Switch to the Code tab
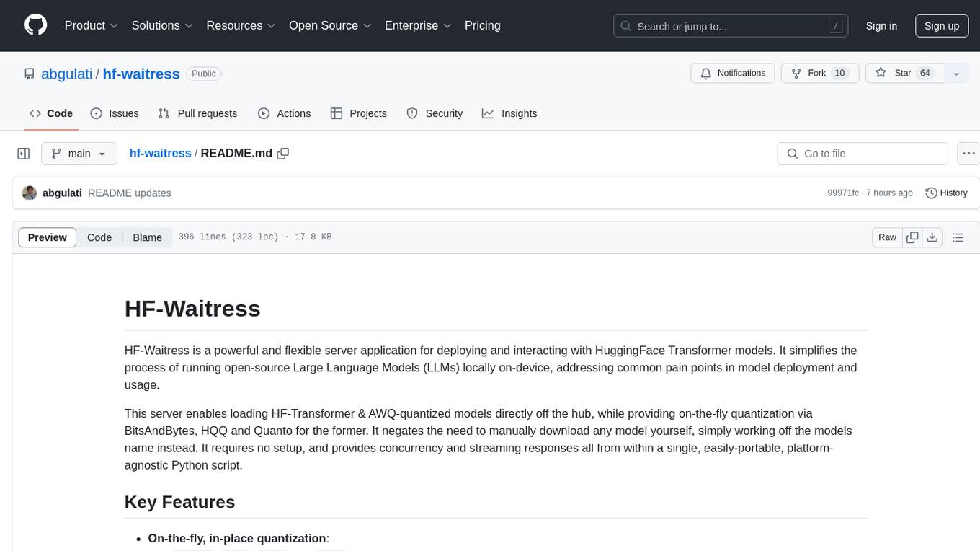This screenshot has width=980, height=551. point(51,113)
